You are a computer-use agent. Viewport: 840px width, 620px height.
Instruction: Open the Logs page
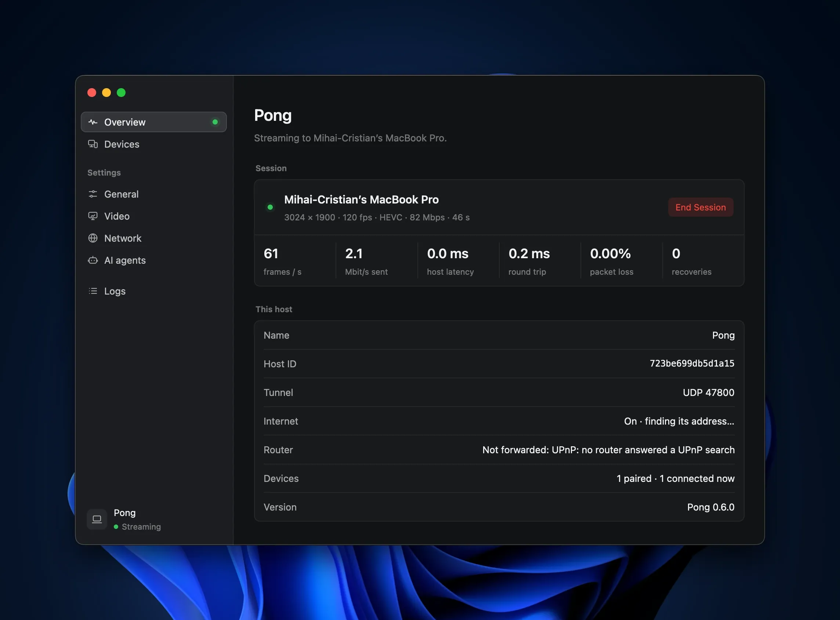(x=154, y=291)
